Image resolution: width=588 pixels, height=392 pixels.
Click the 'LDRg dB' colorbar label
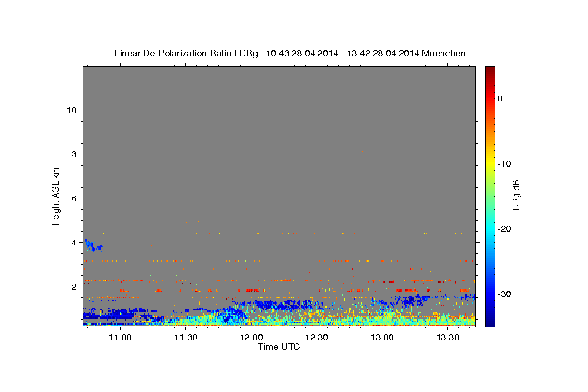click(515, 197)
